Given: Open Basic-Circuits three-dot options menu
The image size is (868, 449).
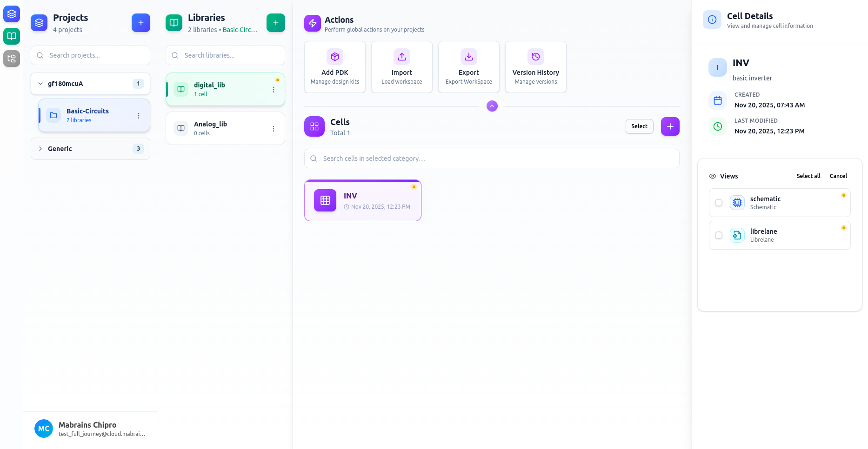Looking at the screenshot, I should tap(139, 116).
